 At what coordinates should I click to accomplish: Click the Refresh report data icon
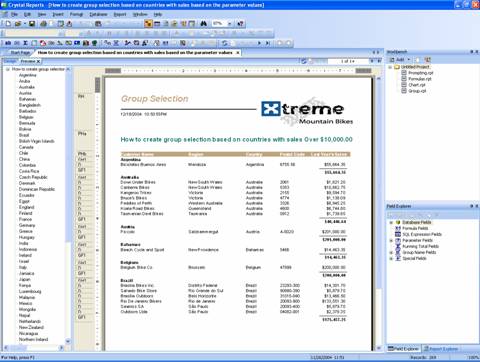225,43
